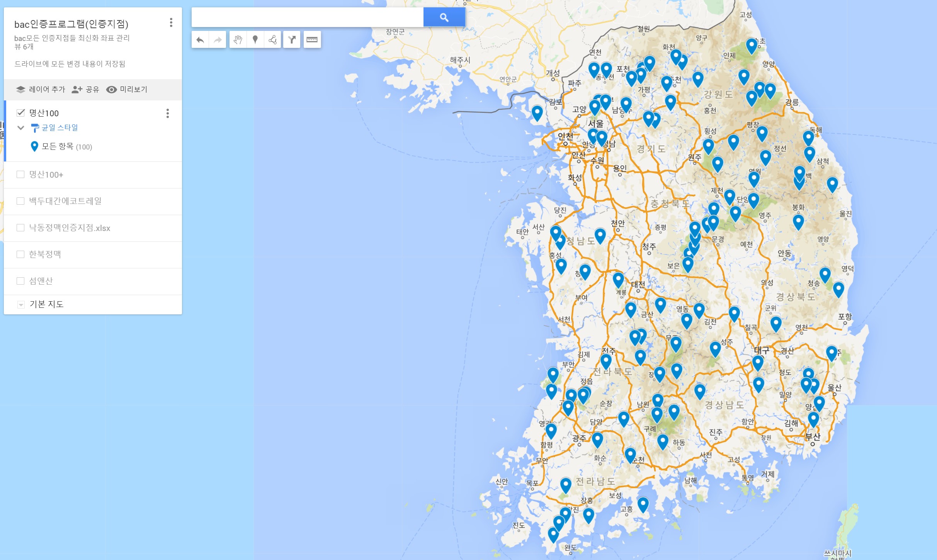937x560 pixels.
Task: Open 미리보기 preview with eye icon
Action: click(x=127, y=90)
